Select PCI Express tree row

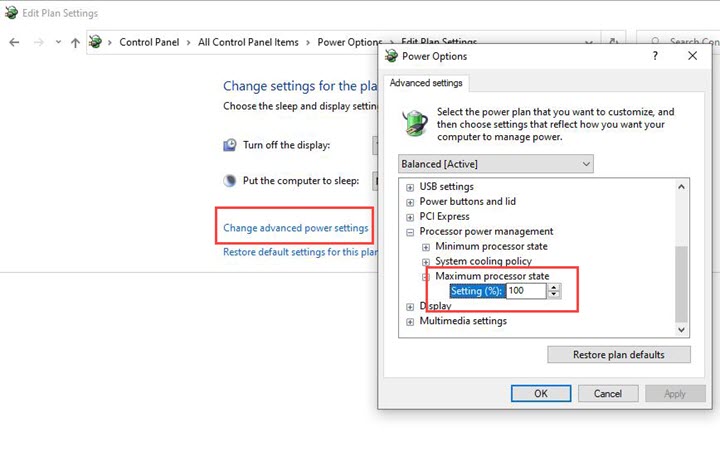(444, 216)
